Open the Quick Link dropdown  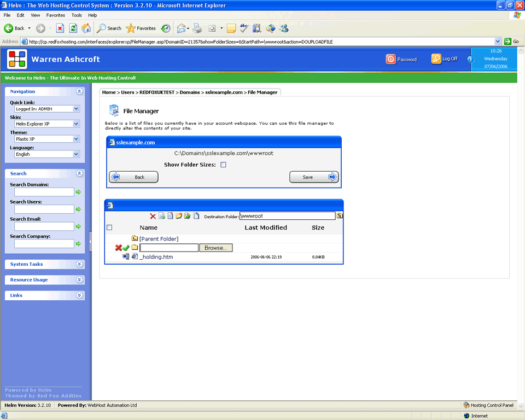47,109
